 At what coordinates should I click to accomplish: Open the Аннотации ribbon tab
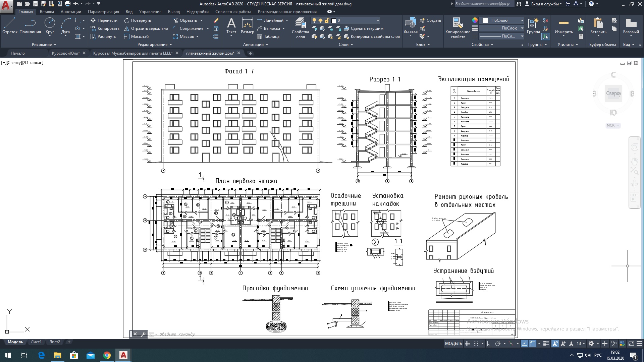click(x=71, y=12)
